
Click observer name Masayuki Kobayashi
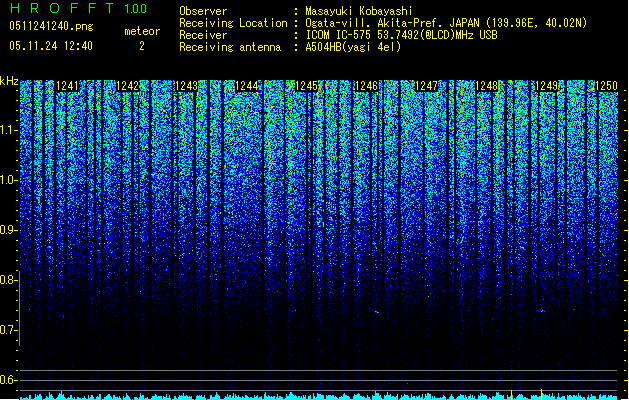tap(359, 11)
